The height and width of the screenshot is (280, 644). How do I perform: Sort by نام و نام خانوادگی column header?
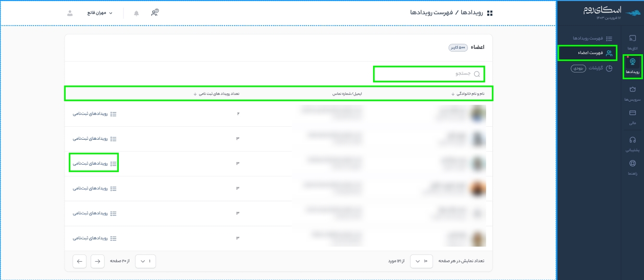point(470,94)
